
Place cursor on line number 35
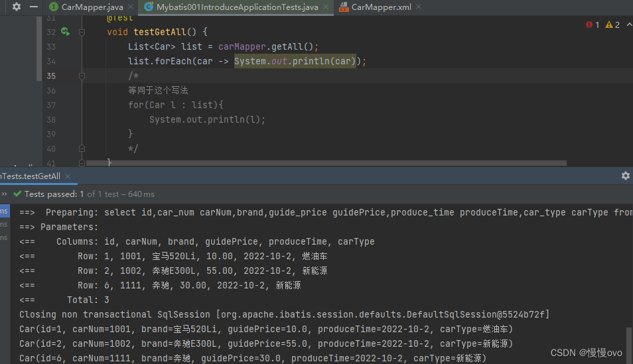coord(51,76)
